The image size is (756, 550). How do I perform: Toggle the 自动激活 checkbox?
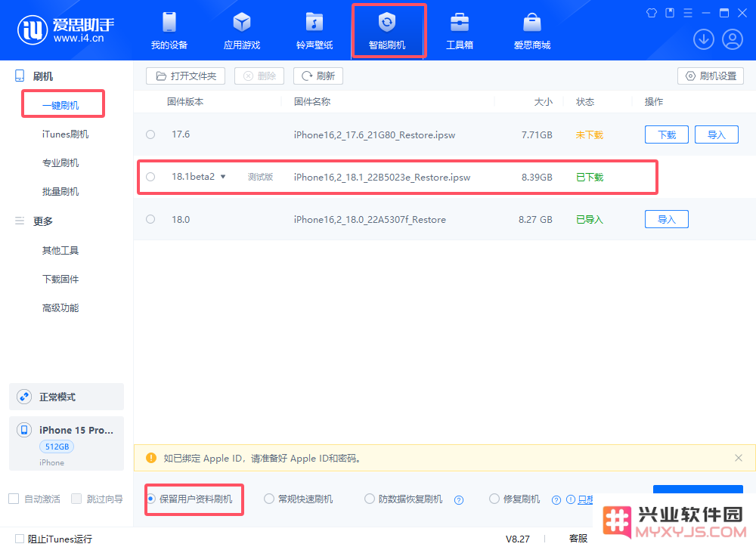(x=14, y=499)
